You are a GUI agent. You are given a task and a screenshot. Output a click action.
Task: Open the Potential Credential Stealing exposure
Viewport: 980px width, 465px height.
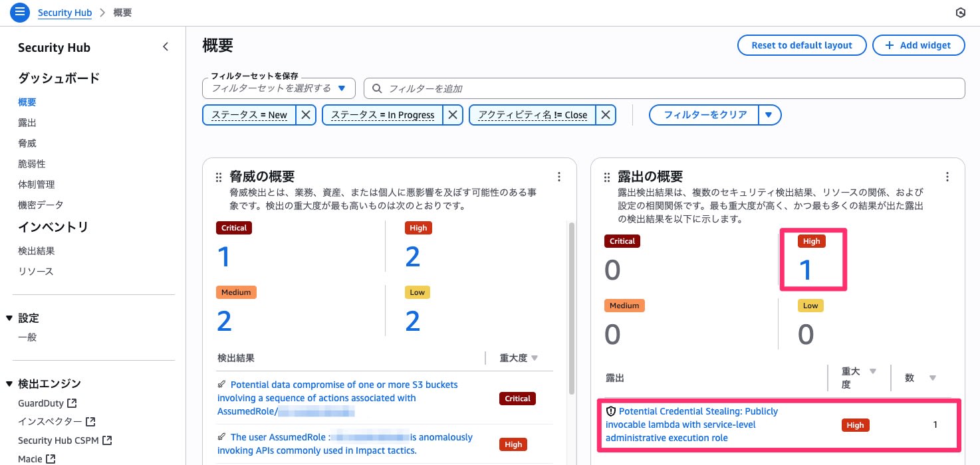click(x=691, y=424)
